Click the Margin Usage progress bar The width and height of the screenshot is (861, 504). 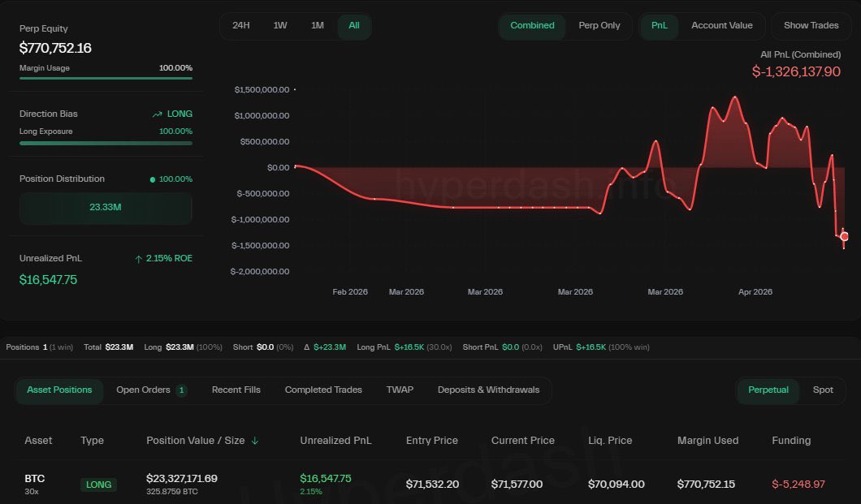(106, 79)
